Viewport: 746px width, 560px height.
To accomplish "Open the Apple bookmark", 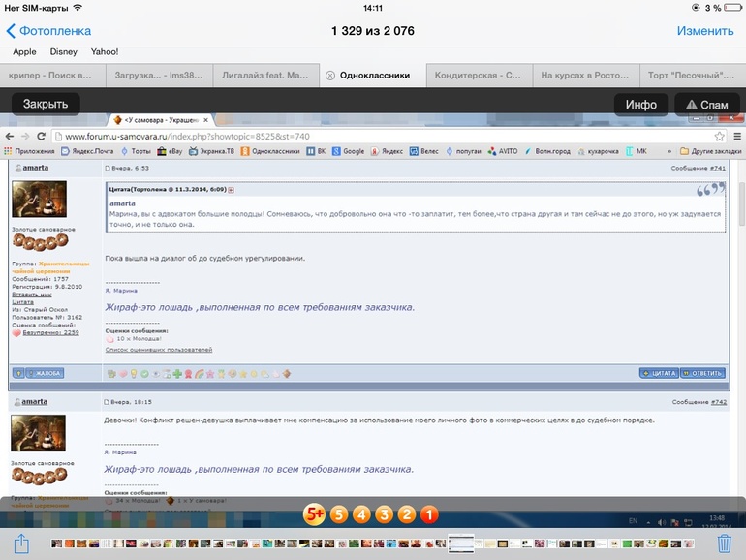I will pos(24,52).
